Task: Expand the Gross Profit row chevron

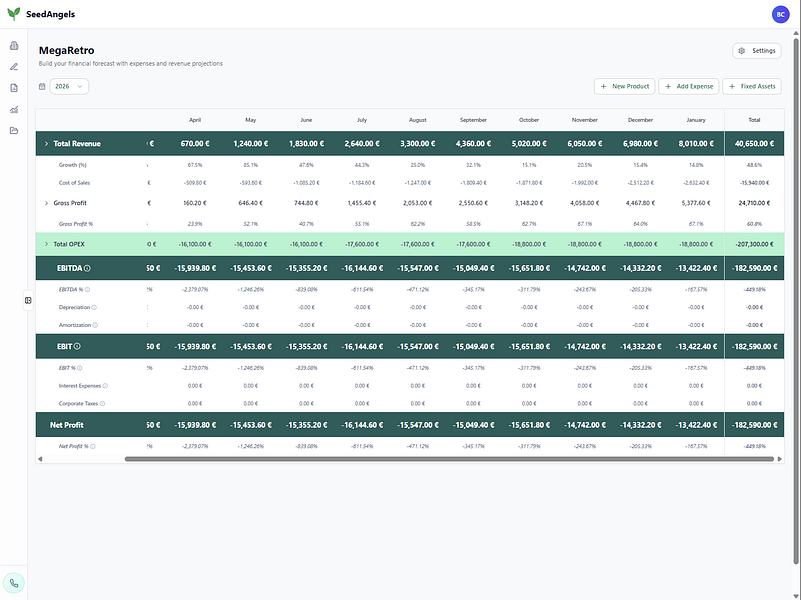Action: click(x=46, y=203)
